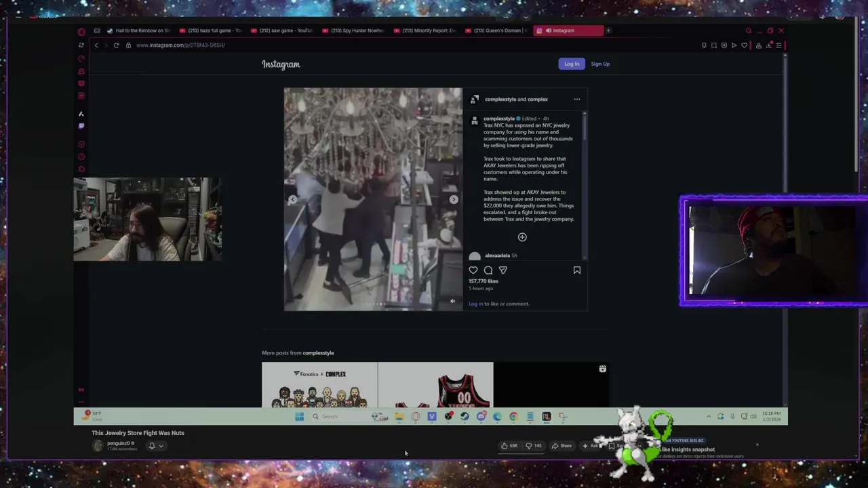Screen dimensions: 868x488
Task: Click Log in to like or comment link
Action: tap(475, 304)
